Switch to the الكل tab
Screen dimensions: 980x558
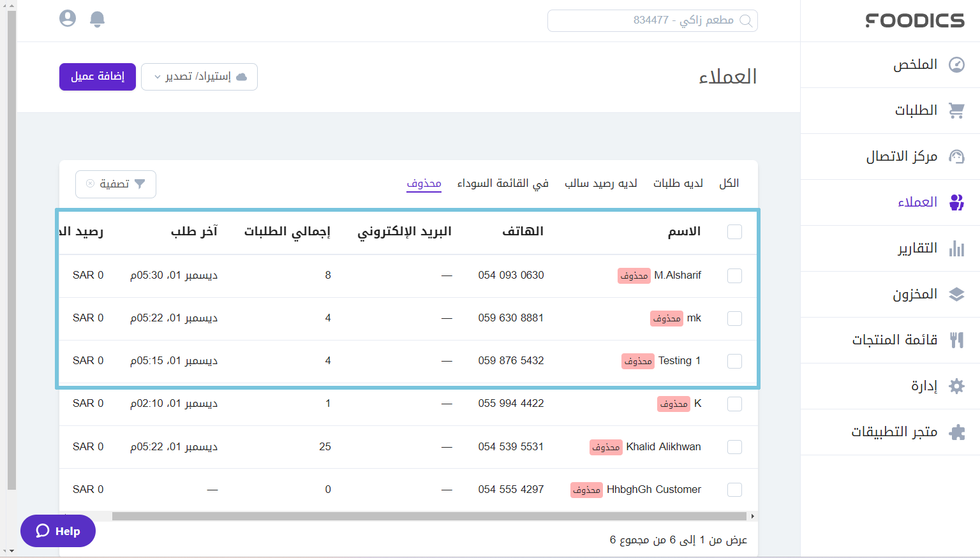pyautogui.click(x=729, y=184)
